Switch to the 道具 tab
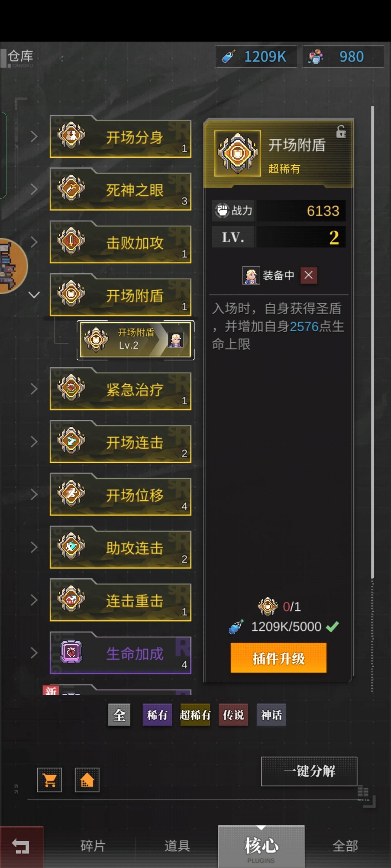This screenshot has height=868, width=391. coord(177,846)
